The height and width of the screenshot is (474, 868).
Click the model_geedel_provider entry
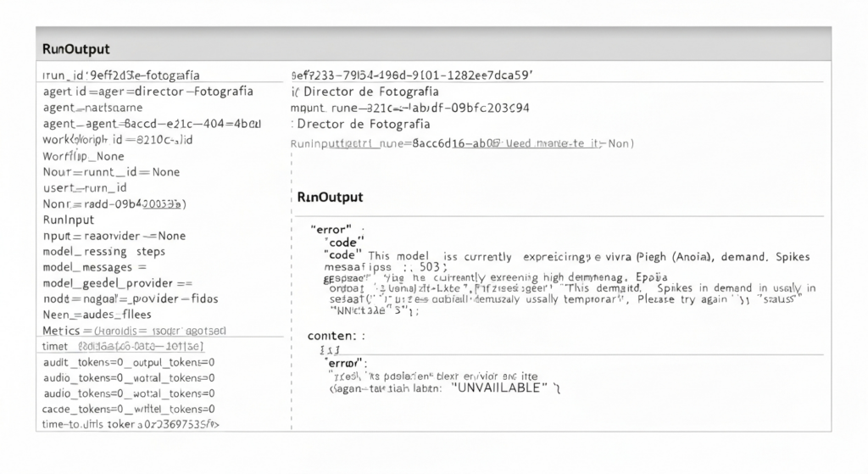point(117,283)
